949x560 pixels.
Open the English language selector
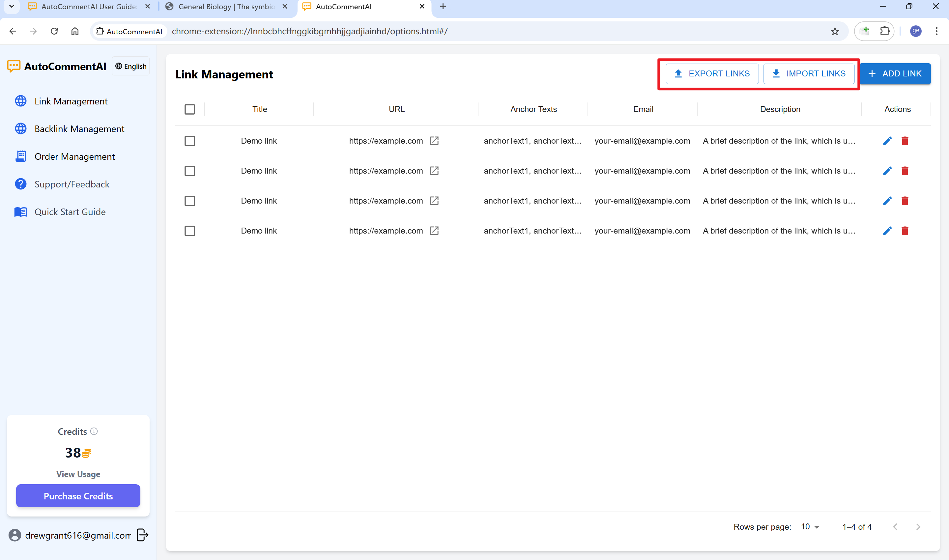tap(131, 67)
